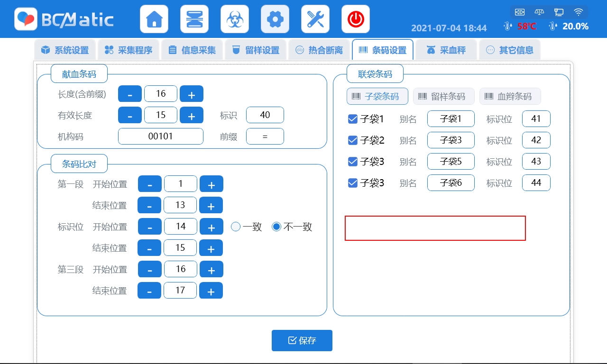The width and height of the screenshot is (607, 364).
Task: Open the biohazard icon page
Action: (x=235, y=19)
